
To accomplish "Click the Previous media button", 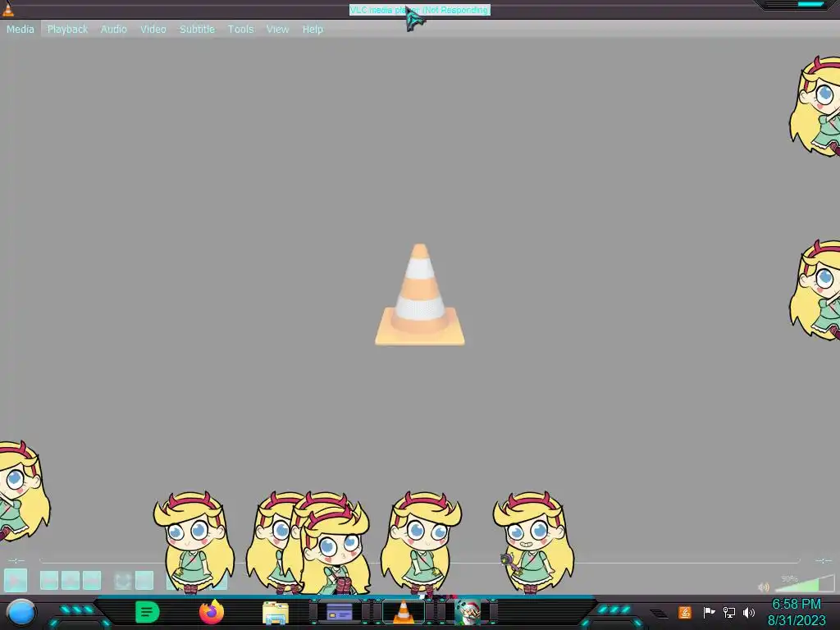I will pyautogui.click(x=49, y=580).
